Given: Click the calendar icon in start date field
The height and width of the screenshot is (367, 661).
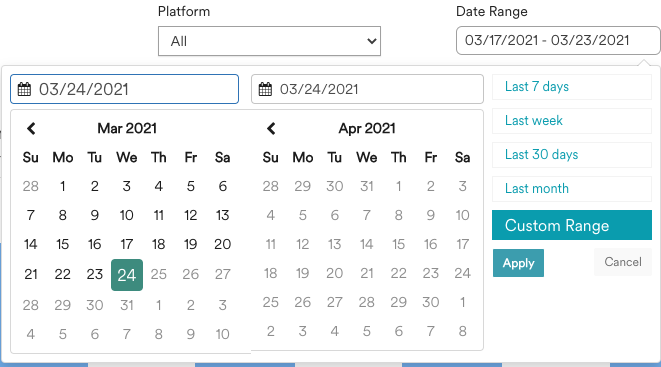Looking at the screenshot, I should [24, 89].
